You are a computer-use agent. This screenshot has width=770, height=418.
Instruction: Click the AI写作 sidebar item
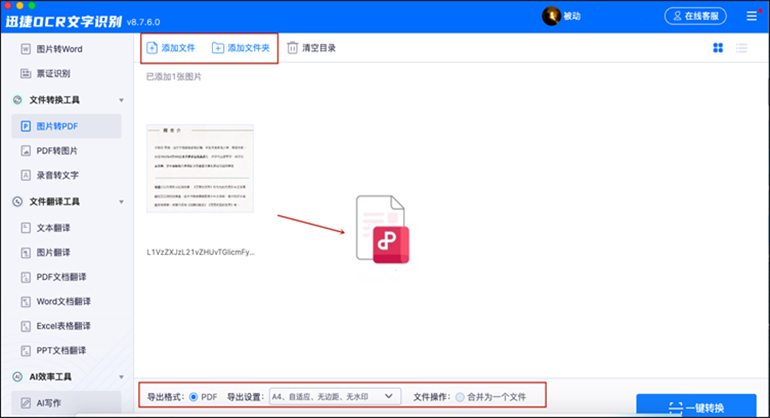pos(66,403)
